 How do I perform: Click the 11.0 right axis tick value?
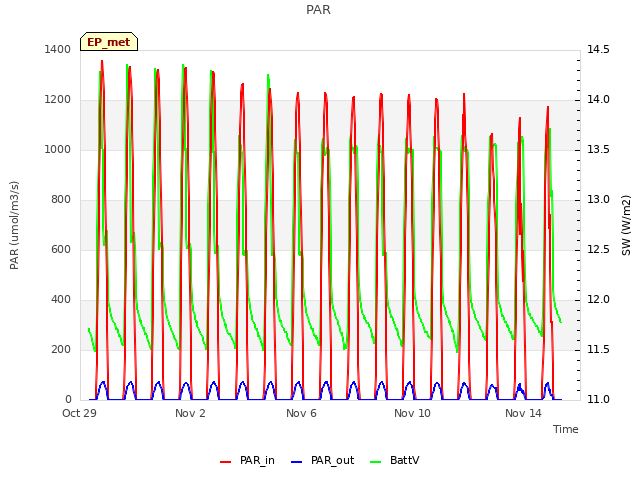tap(598, 399)
